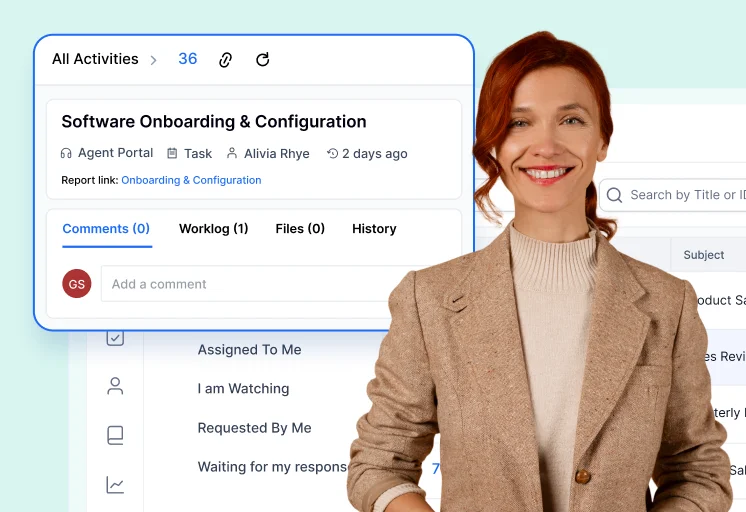Click the 2 days ago timestamp
The width and height of the screenshot is (746, 512).
375,154
